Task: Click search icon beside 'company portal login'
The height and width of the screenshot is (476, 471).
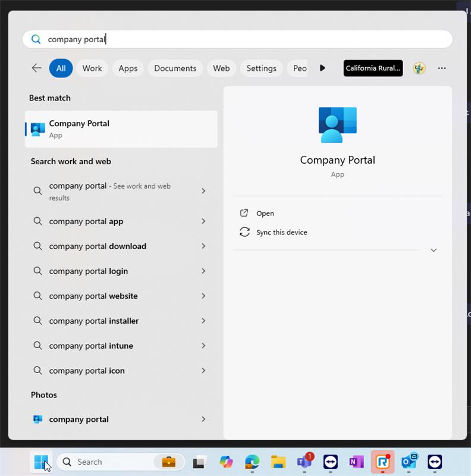Action: click(37, 271)
